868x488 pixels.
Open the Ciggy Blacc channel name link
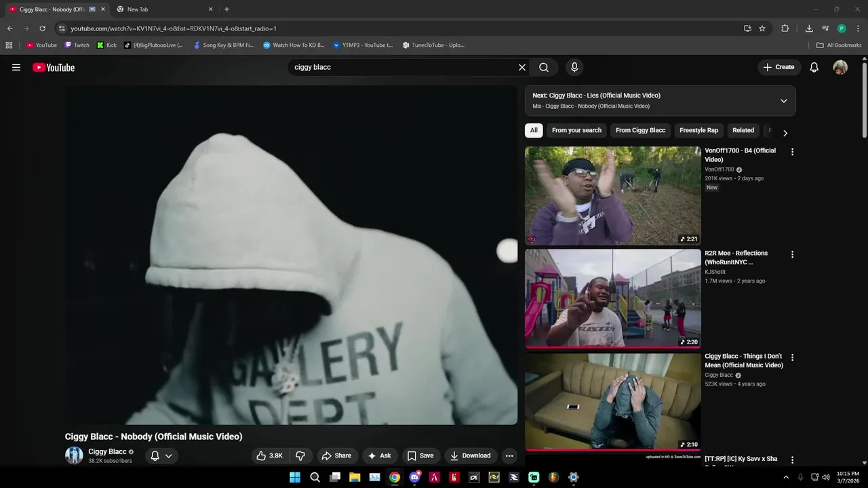[107, 451]
